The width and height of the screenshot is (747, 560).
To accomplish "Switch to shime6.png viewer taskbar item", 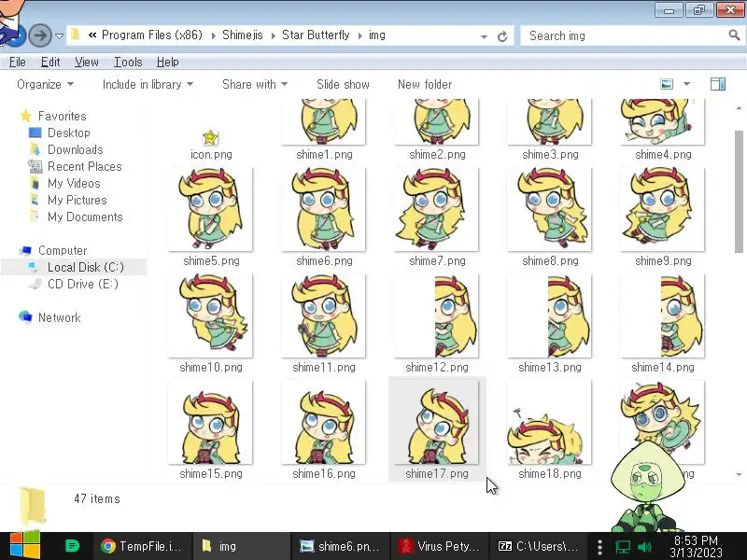I will (x=340, y=546).
